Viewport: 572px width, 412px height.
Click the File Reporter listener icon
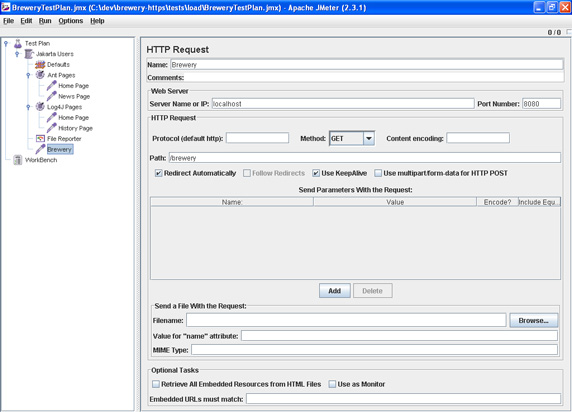(x=40, y=139)
